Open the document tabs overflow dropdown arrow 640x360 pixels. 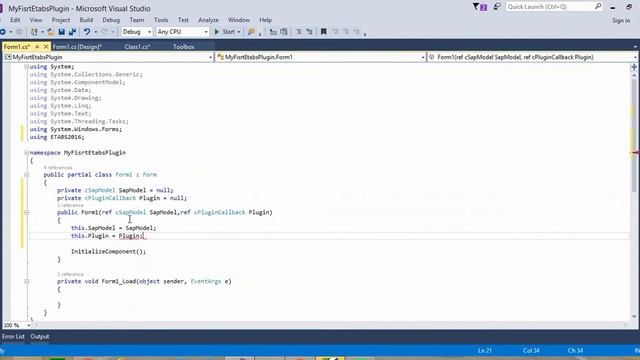[x=635, y=47]
